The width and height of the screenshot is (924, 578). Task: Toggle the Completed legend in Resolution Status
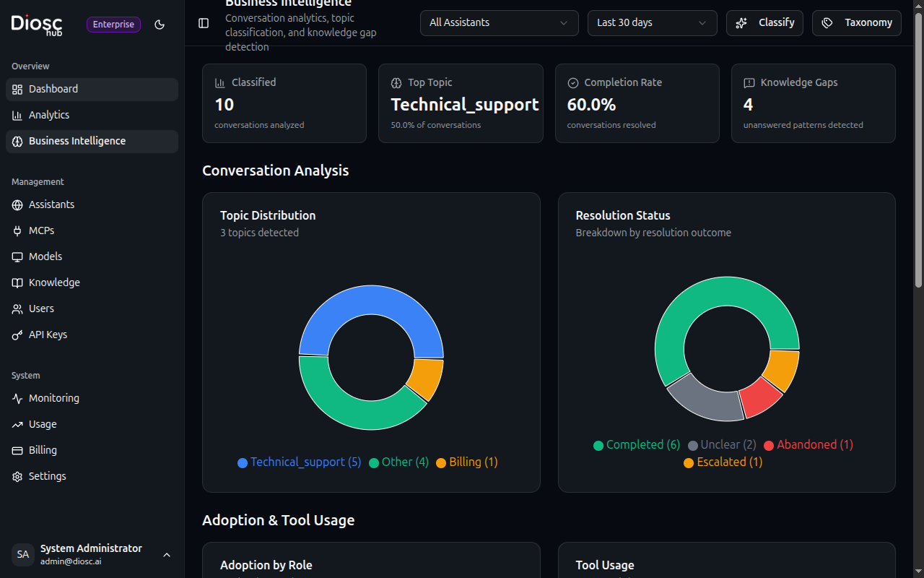[x=636, y=444]
